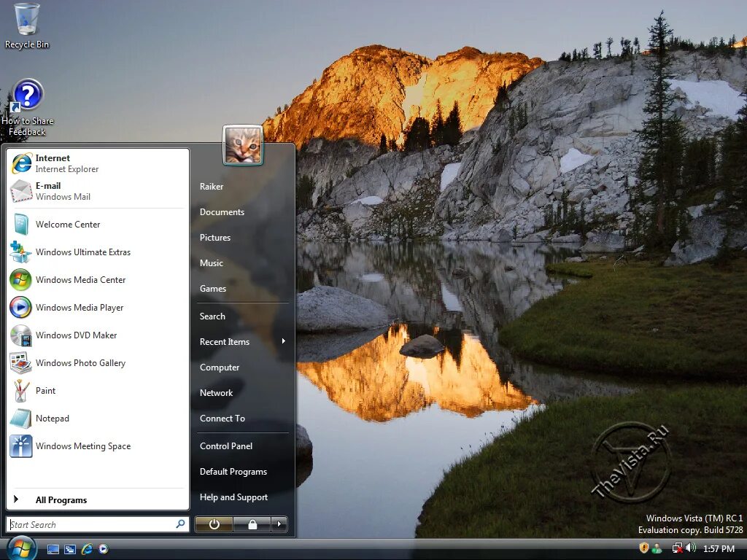
Task: Launch Windows Media Player from Quick Launch
Action: click(104, 549)
